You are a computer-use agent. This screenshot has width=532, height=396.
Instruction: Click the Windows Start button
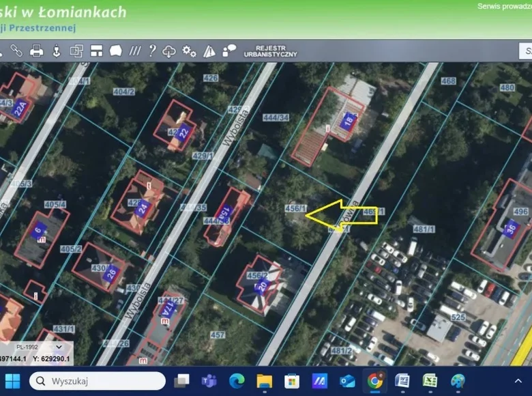tap(13, 381)
